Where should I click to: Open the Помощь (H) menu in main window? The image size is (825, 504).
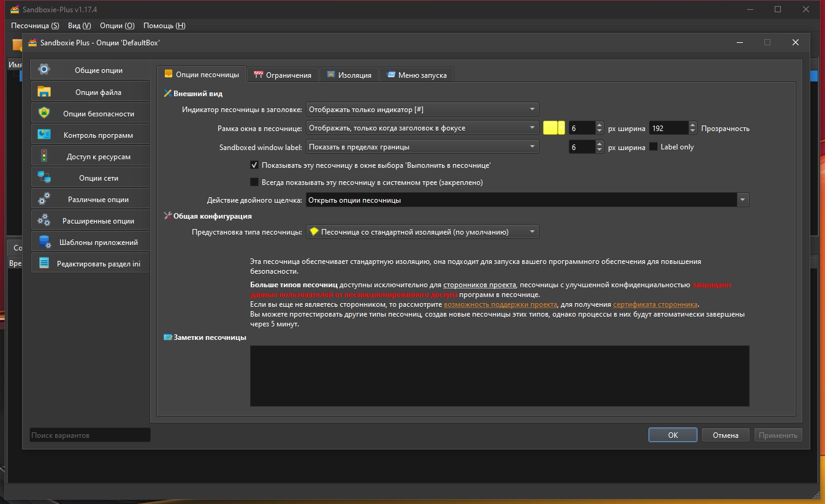pyautogui.click(x=164, y=26)
